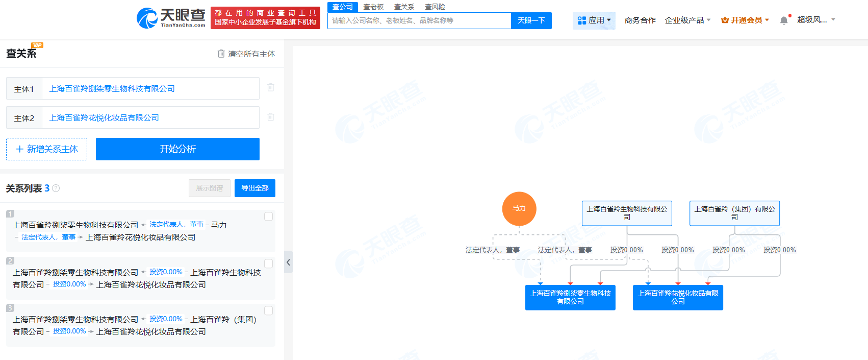Click the 导出全部 button
This screenshot has height=360, width=868.
[x=255, y=188]
